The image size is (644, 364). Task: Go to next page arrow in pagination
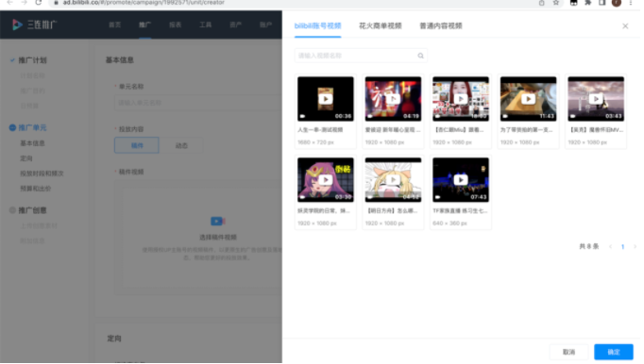[x=635, y=247]
